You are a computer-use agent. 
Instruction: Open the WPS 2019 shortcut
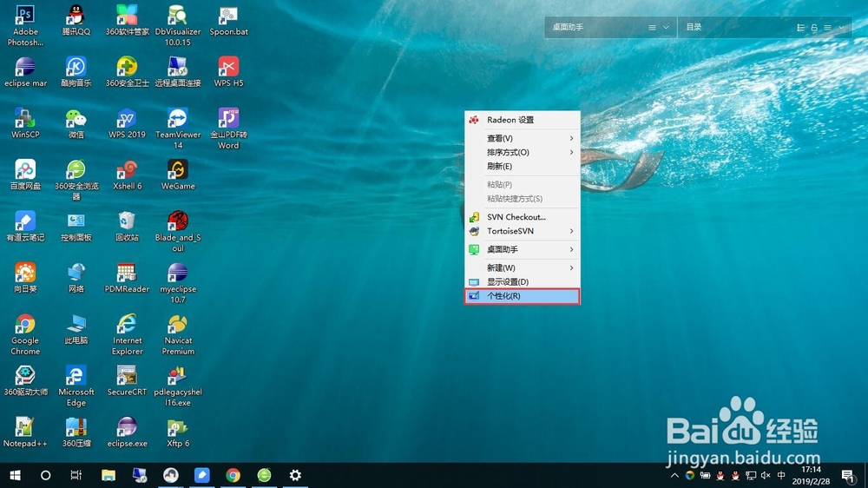pyautogui.click(x=127, y=123)
